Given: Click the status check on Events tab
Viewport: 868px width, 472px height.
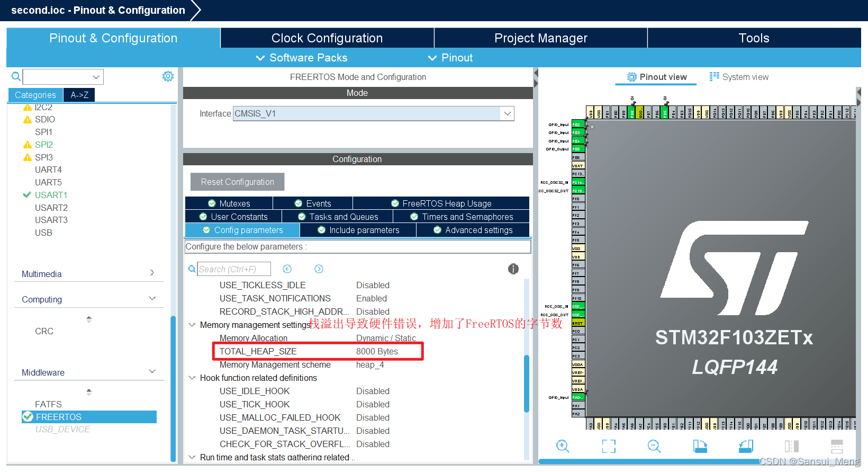Looking at the screenshot, I should click(x=299, y=203).
